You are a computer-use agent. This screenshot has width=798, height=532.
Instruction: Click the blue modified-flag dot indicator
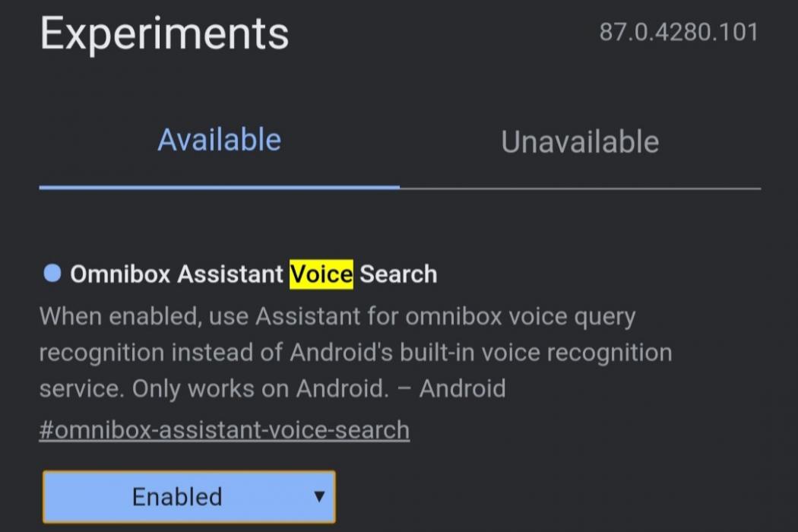52,273
